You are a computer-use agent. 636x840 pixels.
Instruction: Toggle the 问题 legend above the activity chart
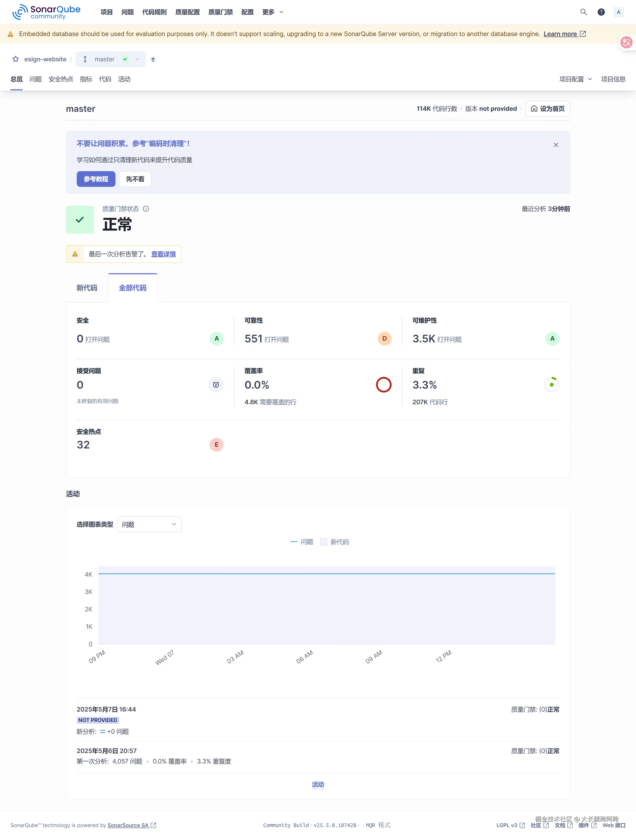tap(302, 542)
